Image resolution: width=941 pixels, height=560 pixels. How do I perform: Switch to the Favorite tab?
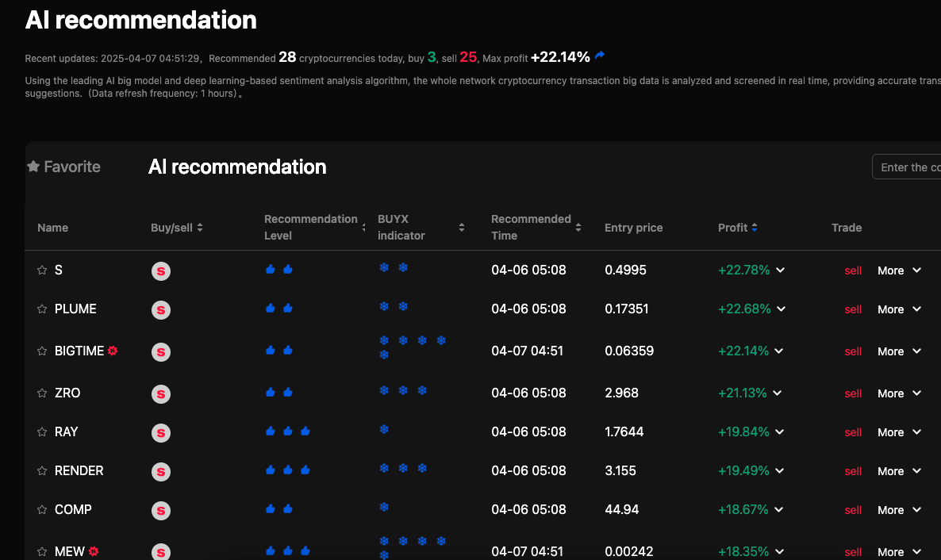[63, 167]
